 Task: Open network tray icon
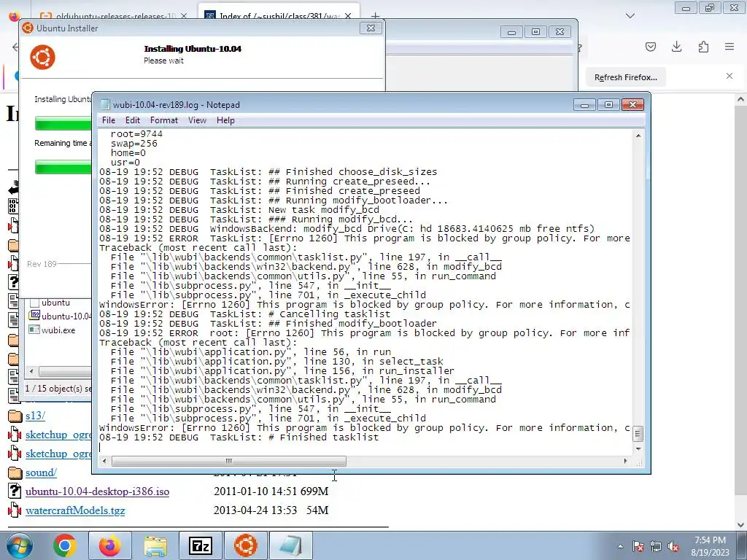point(656,546)
